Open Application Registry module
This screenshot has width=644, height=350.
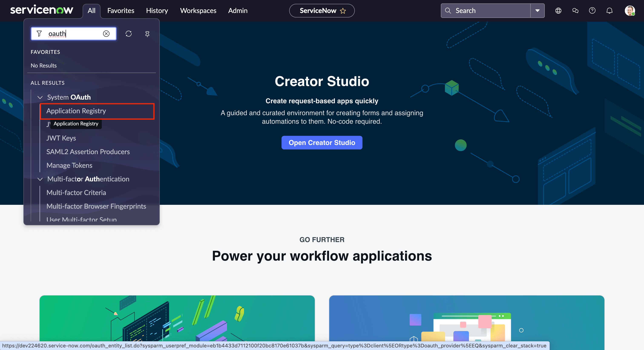click(x=76, y=111)
